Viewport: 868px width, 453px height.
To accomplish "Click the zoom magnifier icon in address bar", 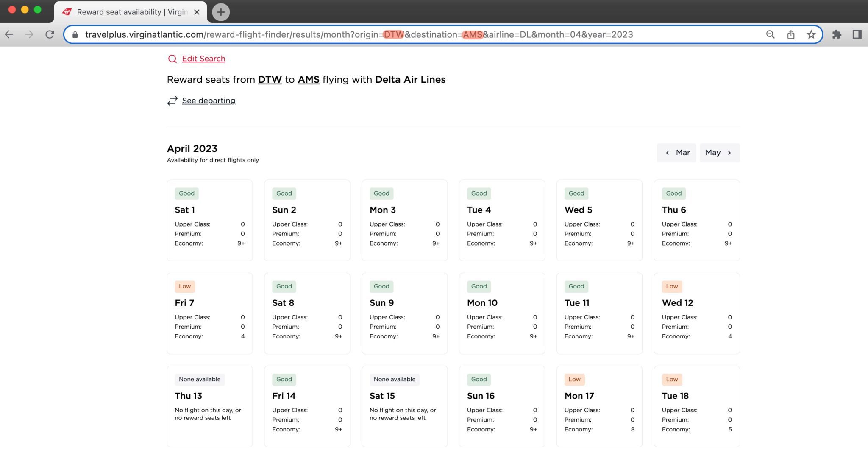I will tap(770, 35).
